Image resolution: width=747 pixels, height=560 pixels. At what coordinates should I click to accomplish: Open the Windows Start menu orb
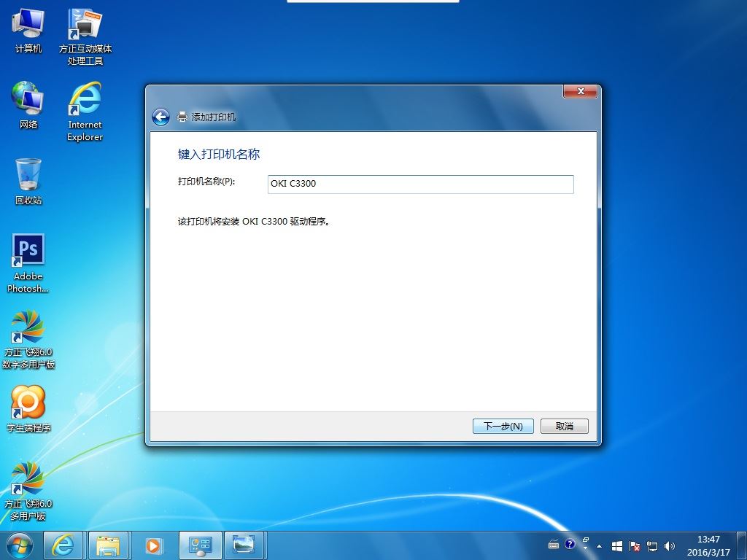(x=20, y=545)
